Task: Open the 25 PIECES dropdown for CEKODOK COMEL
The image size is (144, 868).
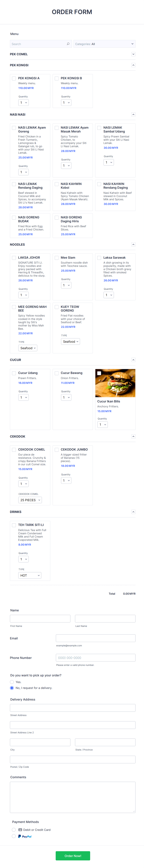Action: 30,500
